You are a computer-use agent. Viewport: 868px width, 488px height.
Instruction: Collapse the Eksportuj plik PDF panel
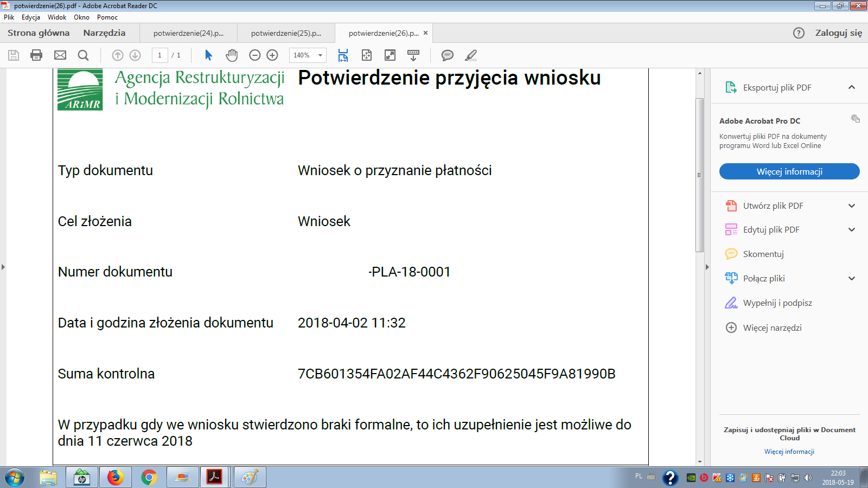(x=851, y=87)
